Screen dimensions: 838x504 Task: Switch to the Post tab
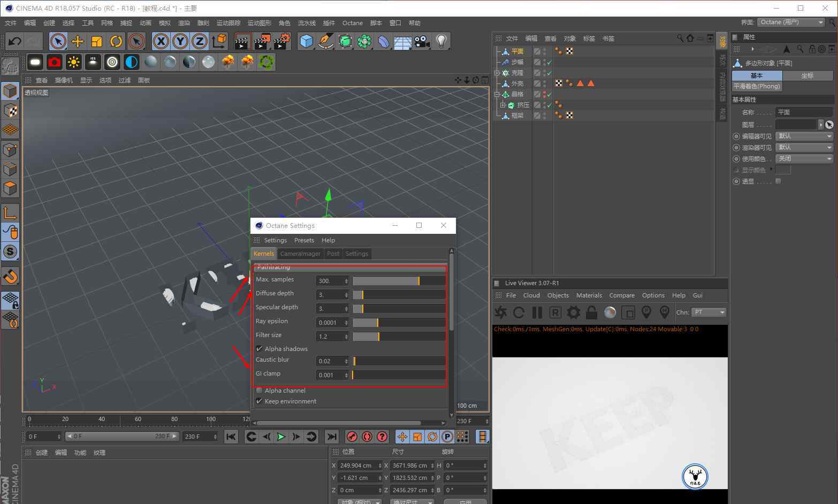pos(333,254)
